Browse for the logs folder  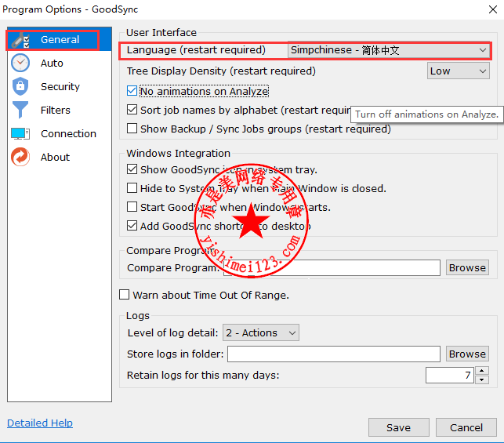[467, 354]
